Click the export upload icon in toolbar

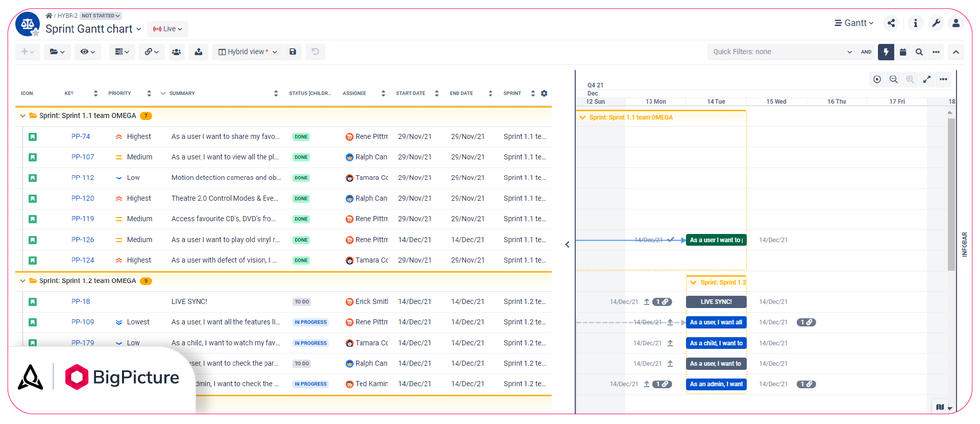point(199,52)
